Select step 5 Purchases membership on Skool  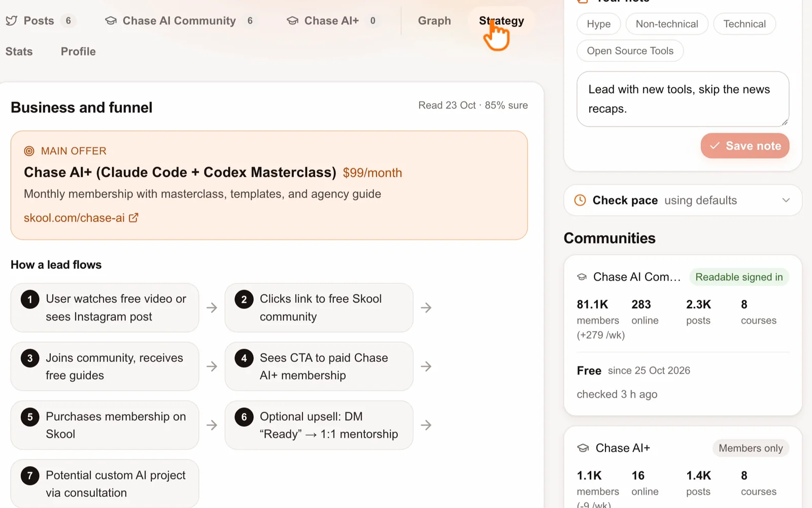(x=105, y=425)
